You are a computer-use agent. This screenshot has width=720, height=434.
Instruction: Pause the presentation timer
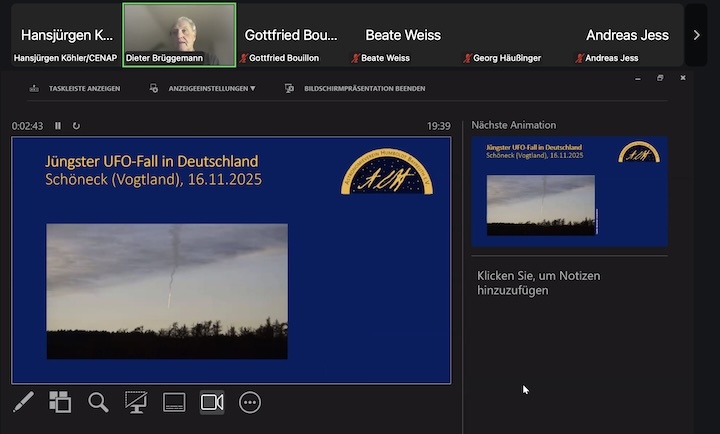click(x=58, y=126)
